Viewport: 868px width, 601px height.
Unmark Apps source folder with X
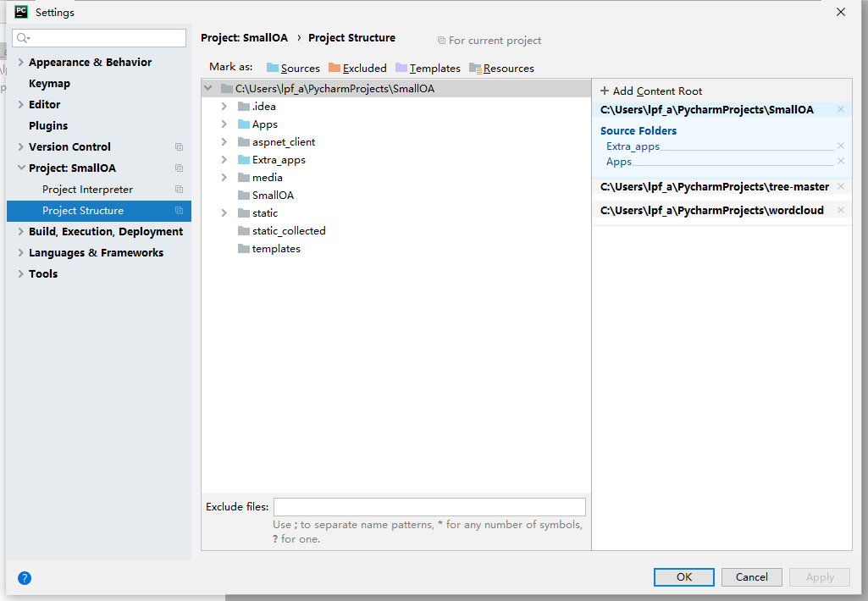[841, 161]
